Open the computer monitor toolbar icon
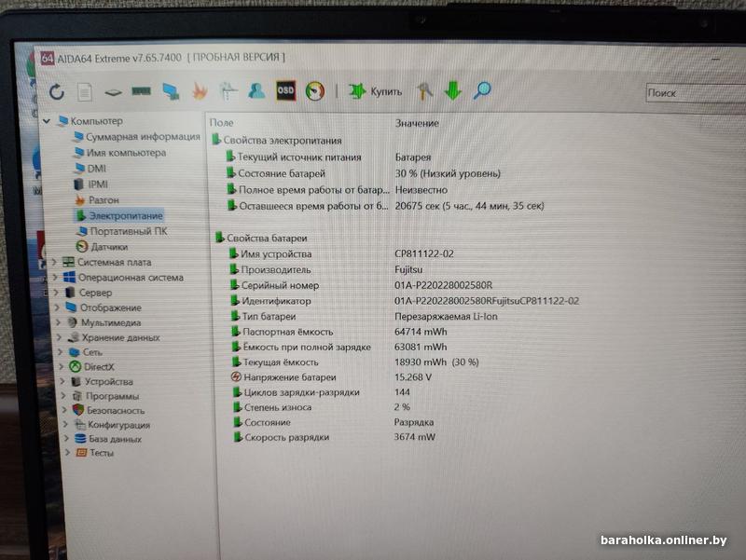 click(x=171, y=90)
